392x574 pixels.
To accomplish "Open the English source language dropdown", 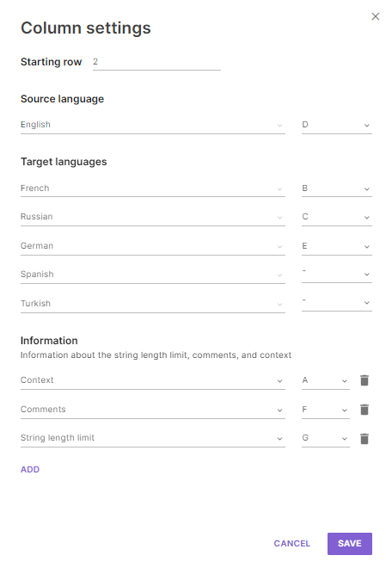I will (x=152, y=125).
